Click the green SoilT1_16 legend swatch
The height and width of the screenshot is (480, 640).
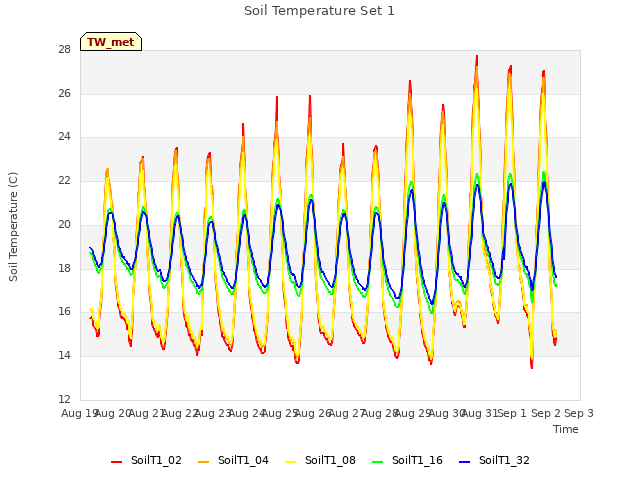point(378,462)
